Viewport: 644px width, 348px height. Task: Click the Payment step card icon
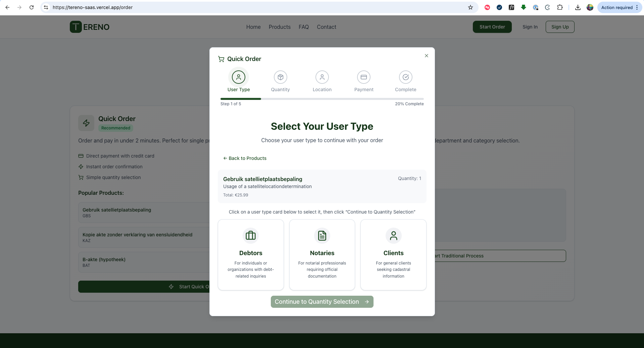[x=364, y=77]
